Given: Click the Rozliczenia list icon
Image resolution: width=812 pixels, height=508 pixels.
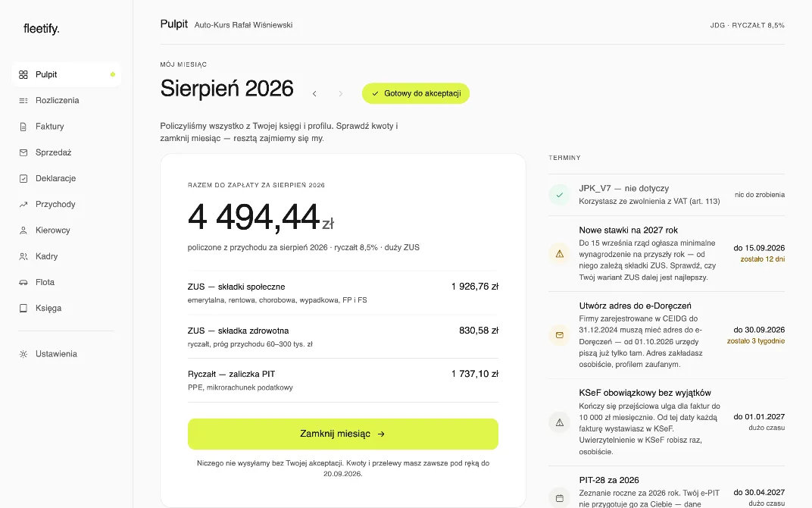Looking at the screenshot, I should tap(23, 101).
